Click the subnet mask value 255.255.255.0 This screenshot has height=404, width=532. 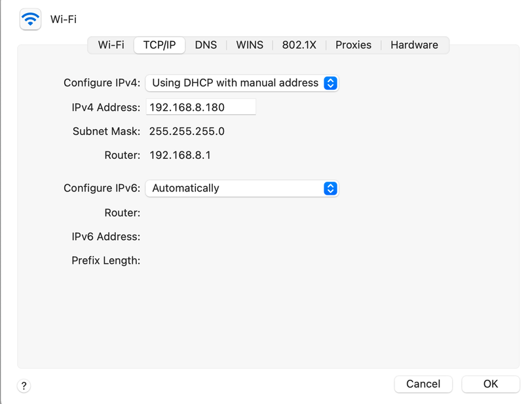187,131
